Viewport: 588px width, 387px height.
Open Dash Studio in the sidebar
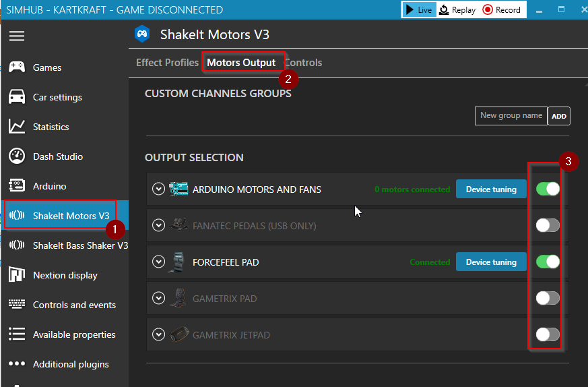point(65,156)
